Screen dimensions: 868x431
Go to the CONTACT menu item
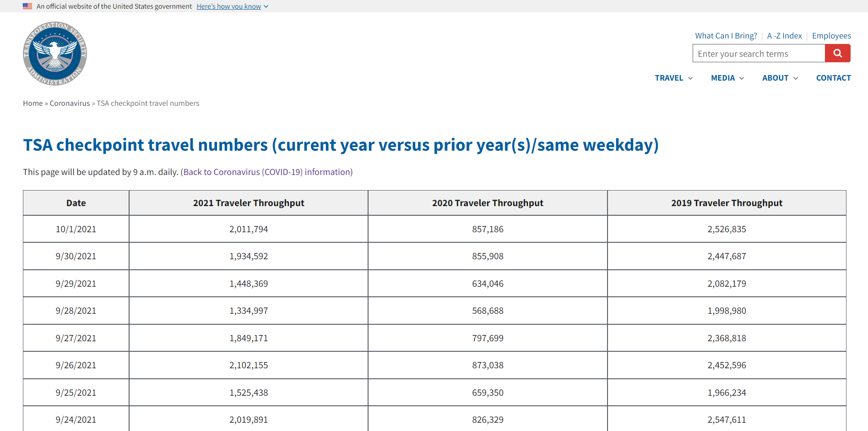pos(833,78)
